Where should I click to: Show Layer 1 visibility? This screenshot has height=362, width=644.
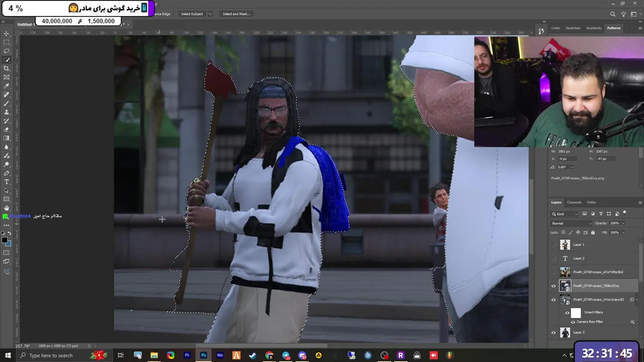point(554,244)
